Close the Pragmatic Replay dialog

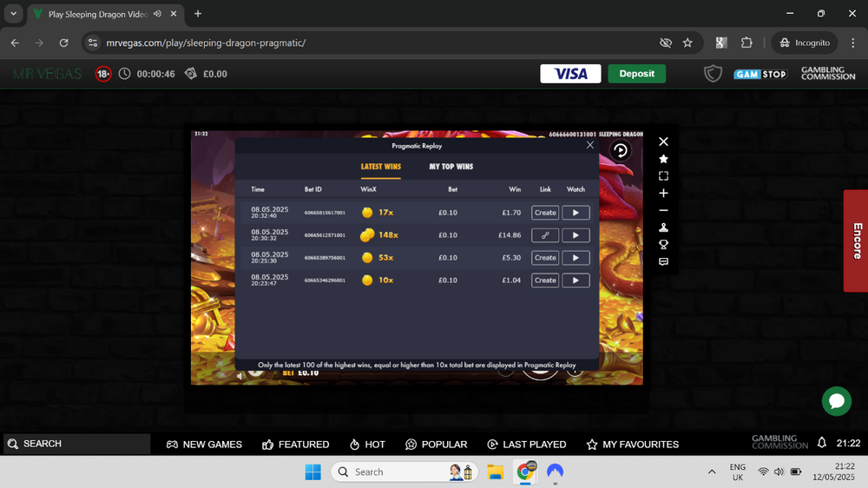(590, 146)
